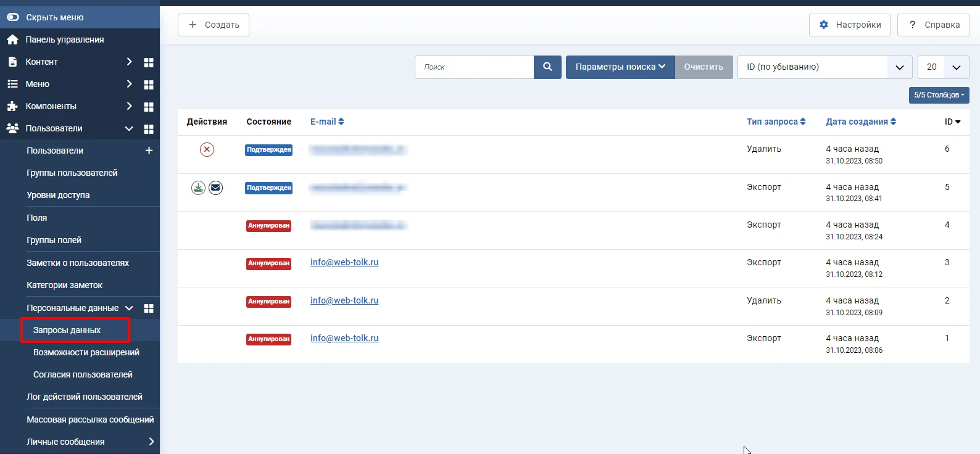Click the magnifier search button
Screen dimensions: 980x454
click(547, 67)
